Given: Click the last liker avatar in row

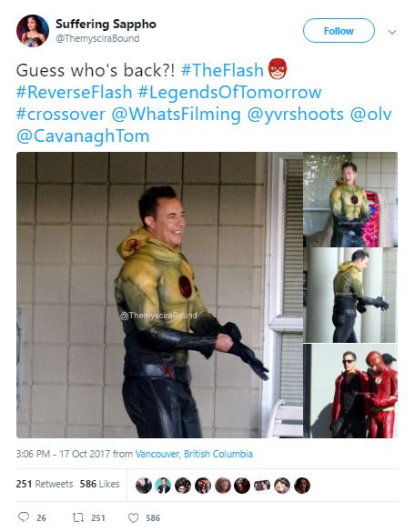Looking at the screenshot, I should pyautogui.click(x=302, y=486).
